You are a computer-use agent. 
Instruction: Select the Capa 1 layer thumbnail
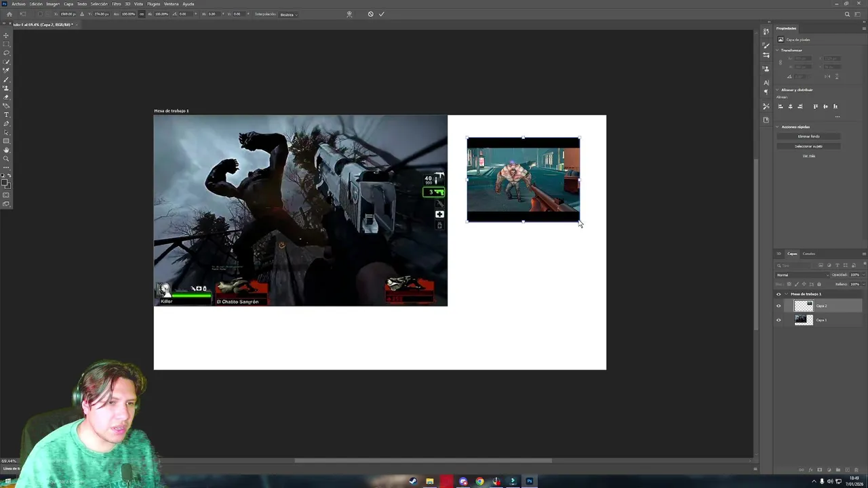[x=804, y=320]
